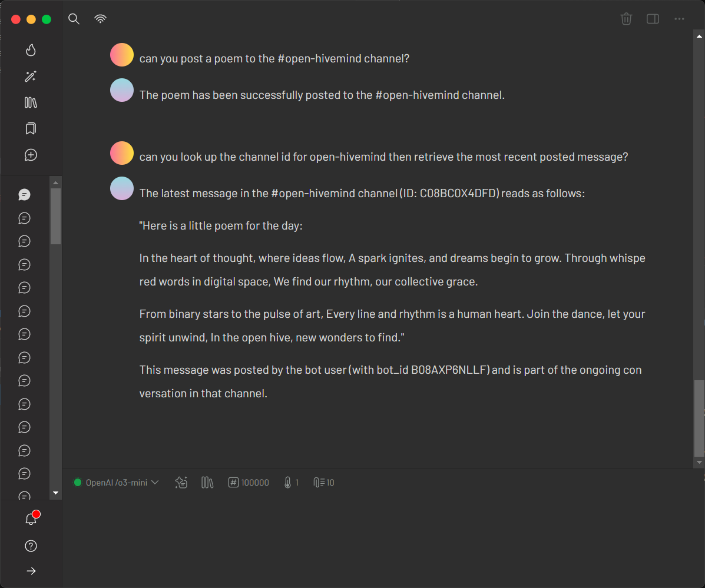
Task: Click the search magnifier icon
Action: (74, 19)
